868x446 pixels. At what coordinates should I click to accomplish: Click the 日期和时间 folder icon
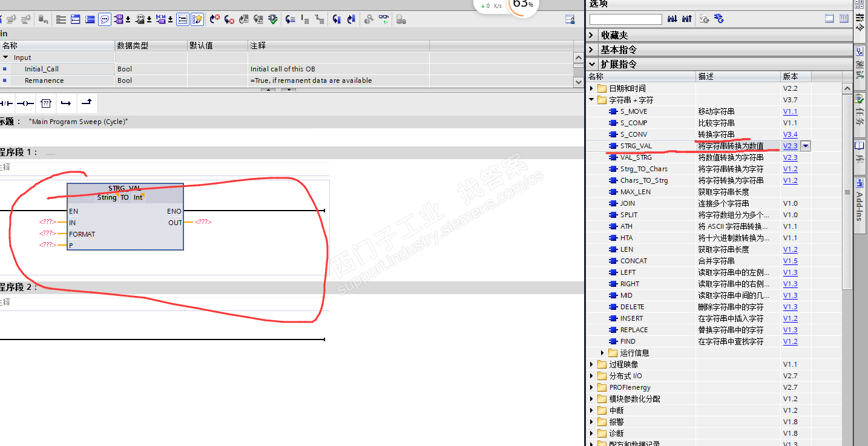[602, 88]
